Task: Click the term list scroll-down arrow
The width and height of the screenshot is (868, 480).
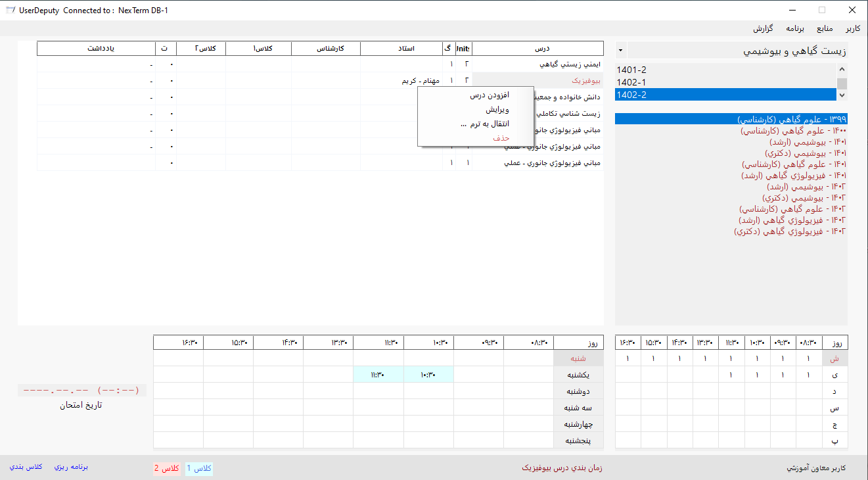Action: pyautogui.click(x=842, y=95)
